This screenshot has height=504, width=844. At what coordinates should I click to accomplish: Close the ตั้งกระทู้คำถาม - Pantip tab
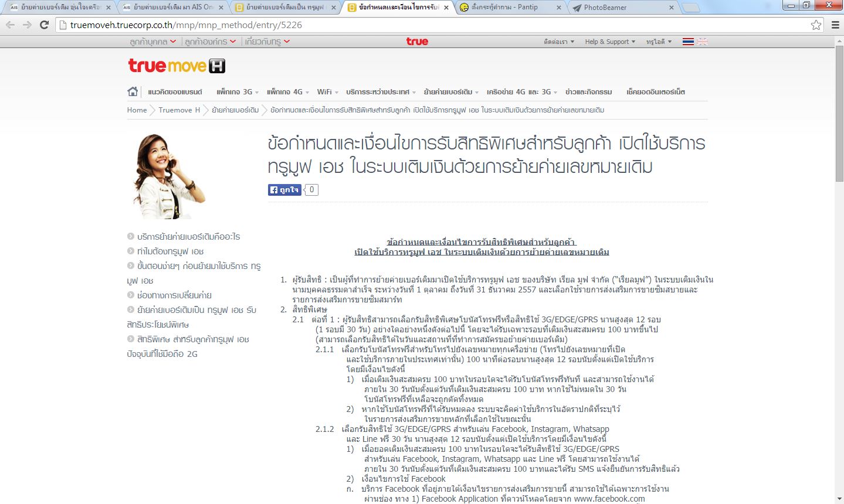(x=558, y=8)
